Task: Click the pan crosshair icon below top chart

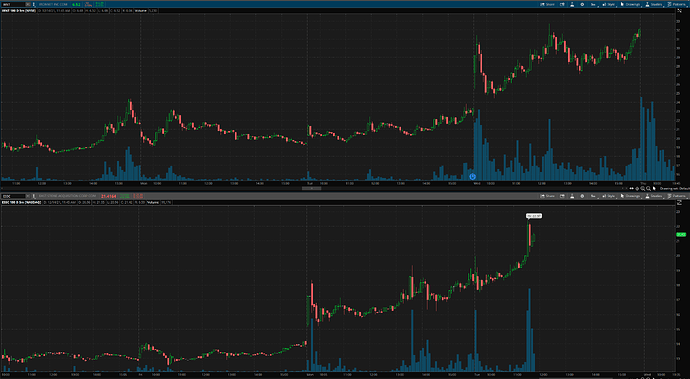Action: click(637, 189)
